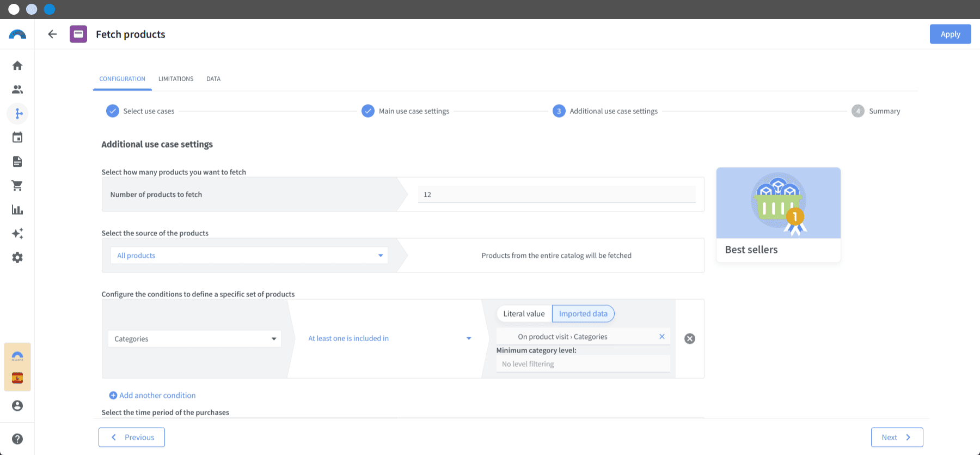This screenshot has height=455, width=980.
Task: Click the Fetch products title text
Action: 131,34
